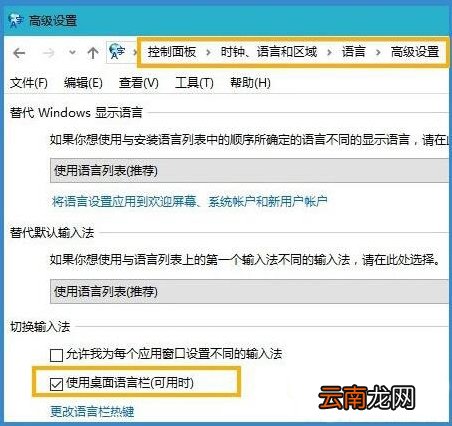Viewport: 452px width, 426px height.
Task: Click the 更改语言栏热键 link
Action: click(x=92, y=412)
